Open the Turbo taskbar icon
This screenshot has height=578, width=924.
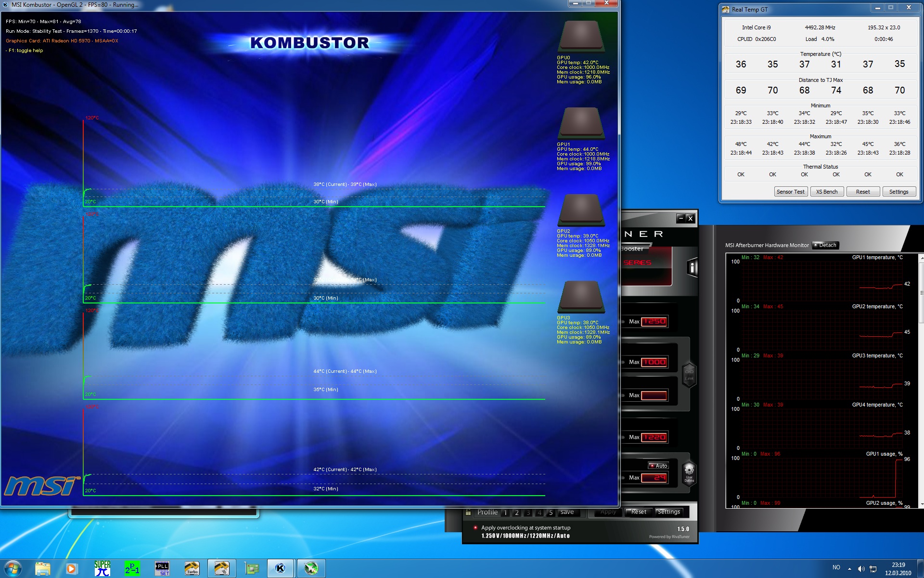pyautogui.click(x=192, y=569)
